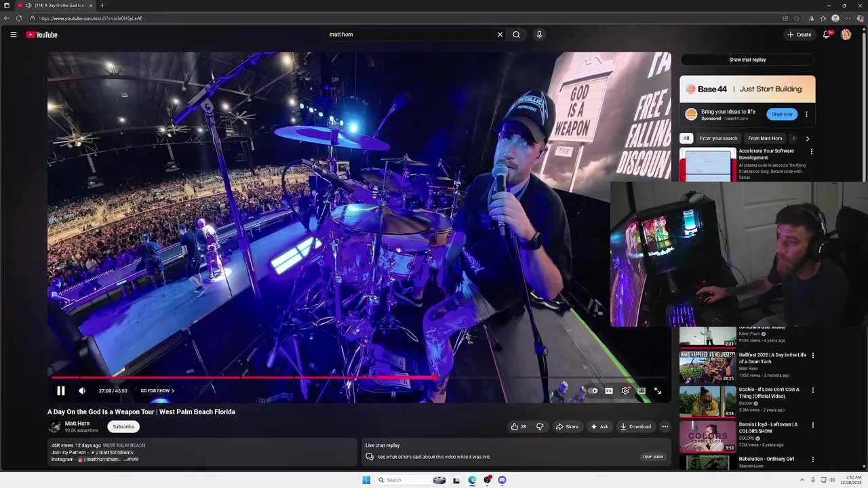This screenshot has height=488, width=868.
Task: Click the Matt Horn channel name
Action: (x=77, y=424)
